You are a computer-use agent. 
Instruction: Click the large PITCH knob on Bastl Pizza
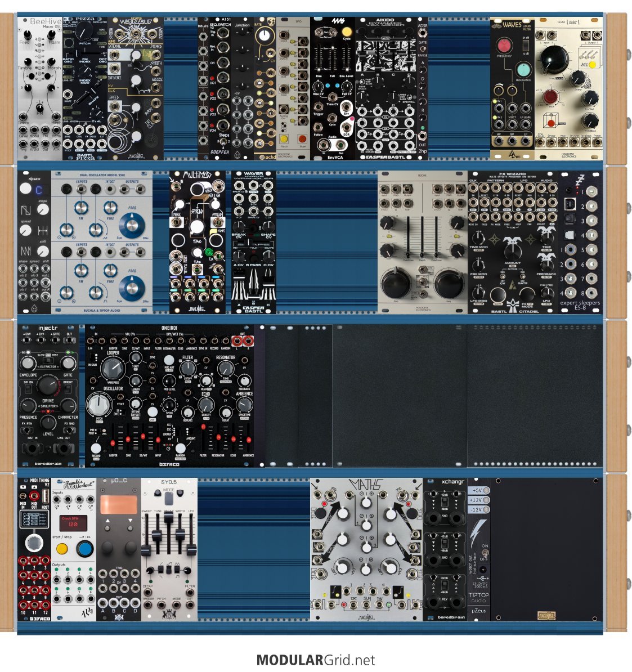[85, 31]
